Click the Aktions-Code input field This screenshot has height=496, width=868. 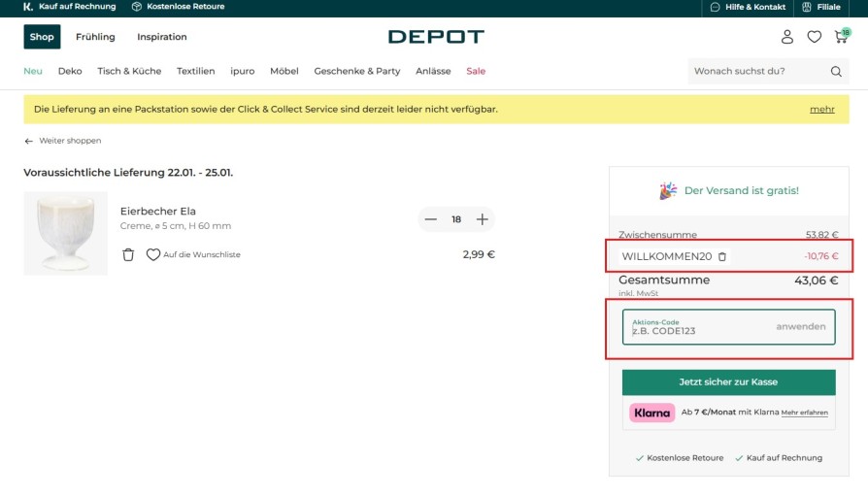[694, 328]
